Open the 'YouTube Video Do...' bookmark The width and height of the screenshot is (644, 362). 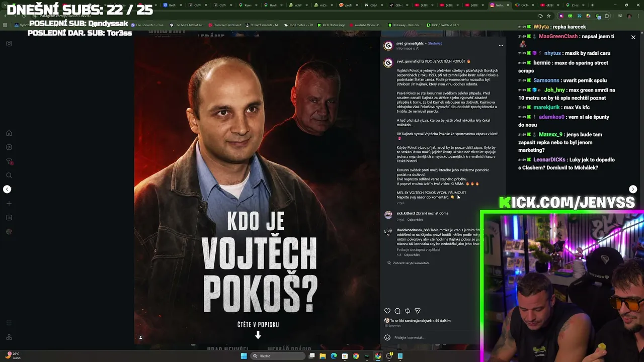[x=365, y=25]
